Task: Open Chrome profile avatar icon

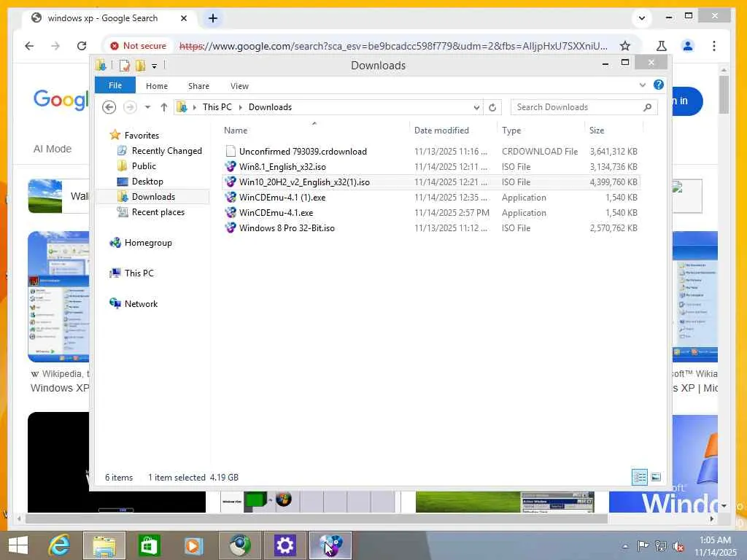Action: click(x=687, y=46)
